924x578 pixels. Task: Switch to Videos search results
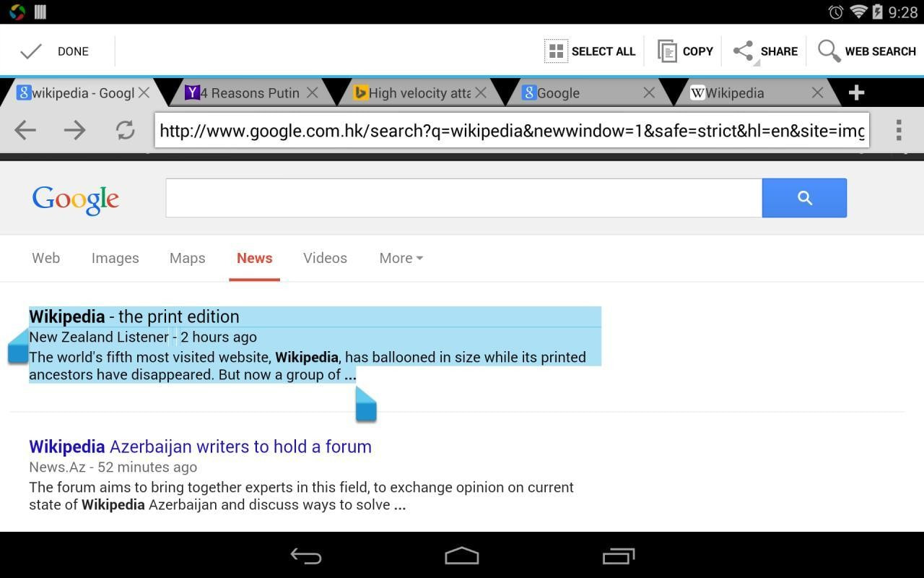(x=325, y=258)
